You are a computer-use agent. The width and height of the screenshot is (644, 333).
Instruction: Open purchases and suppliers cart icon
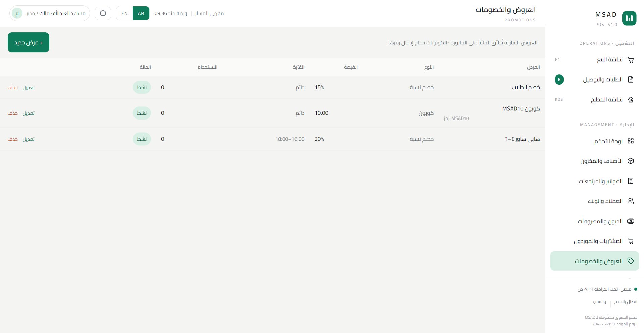[x=631, y=241]
